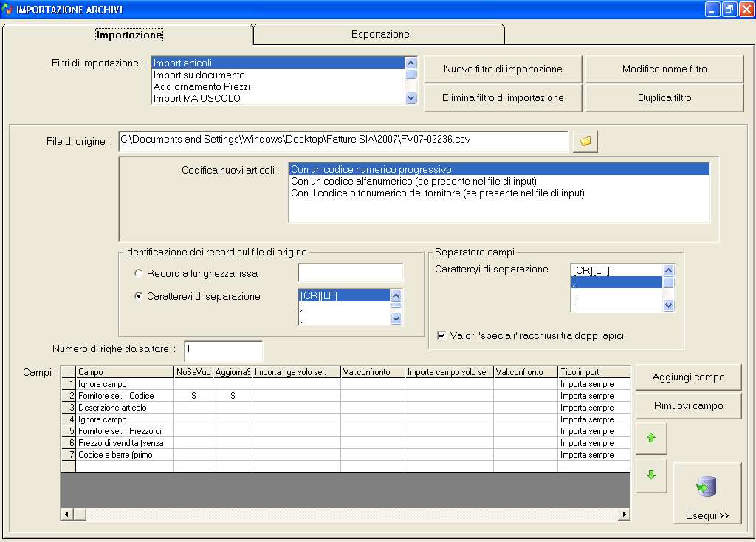Run the import with the Esegui button
The height and width of the screenshot is (542, 756).
707,494
